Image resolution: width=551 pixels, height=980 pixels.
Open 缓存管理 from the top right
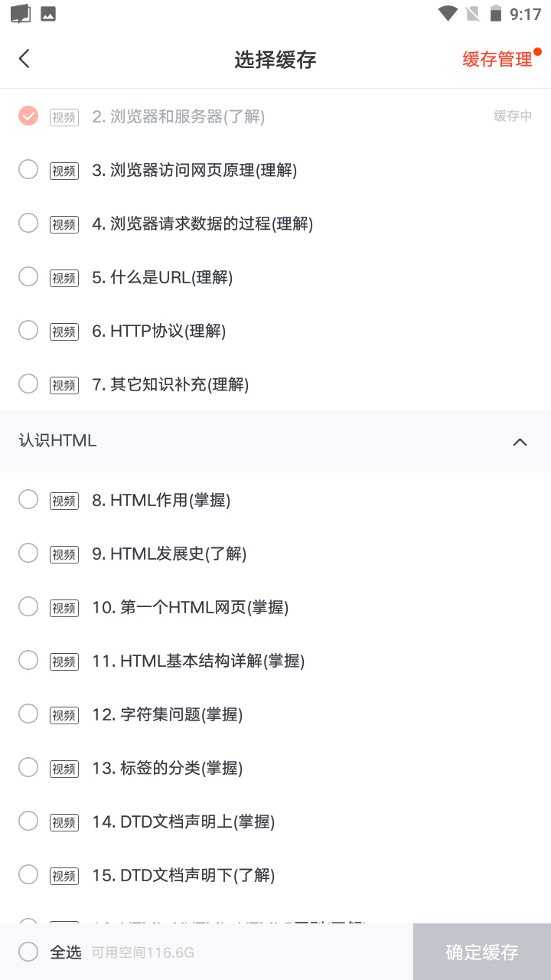[x=497, y=58]
